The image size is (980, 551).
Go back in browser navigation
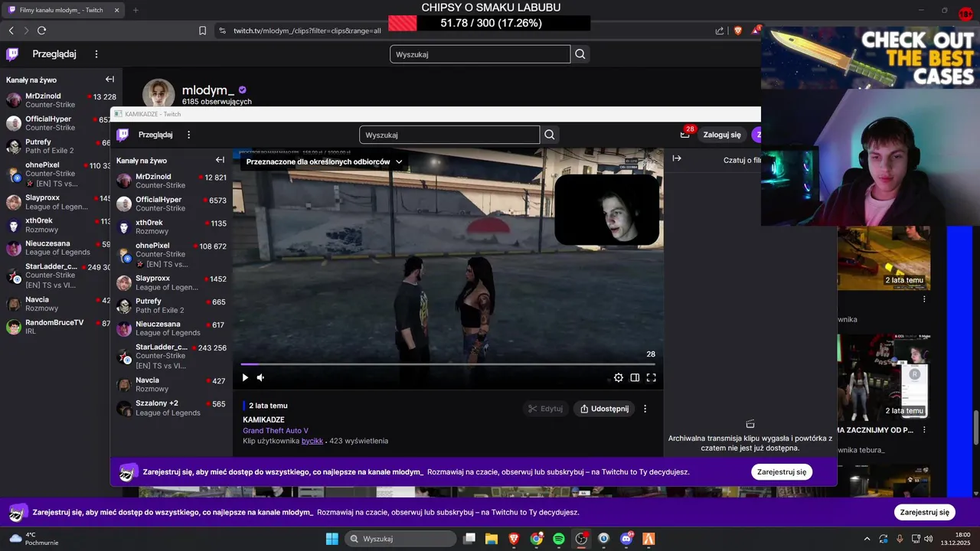(x=11, y=31)
